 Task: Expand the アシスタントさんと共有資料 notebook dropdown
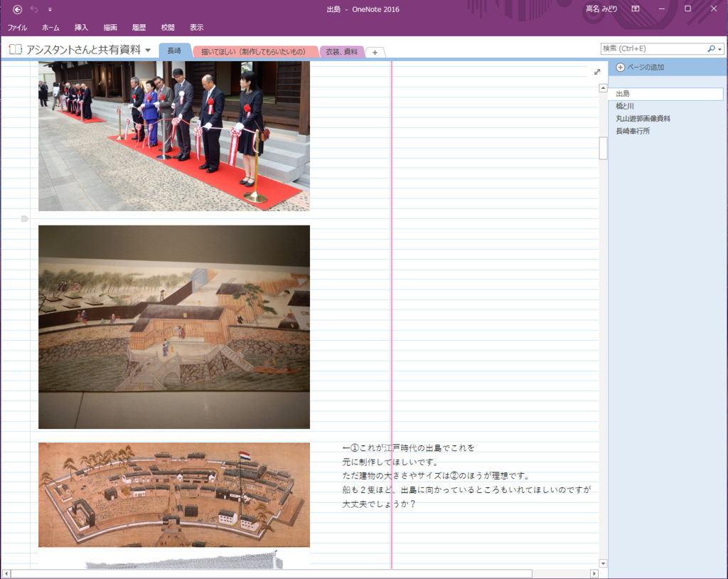click(148, 50)
